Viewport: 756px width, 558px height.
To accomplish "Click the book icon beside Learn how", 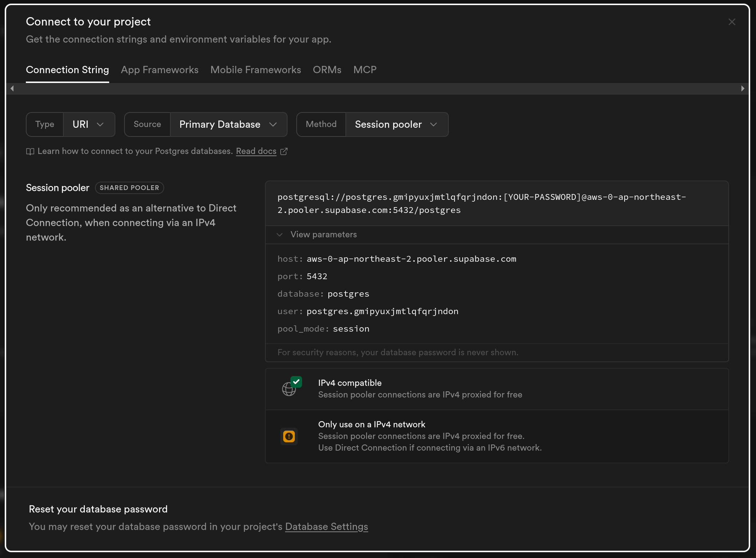I will (30, 151).
